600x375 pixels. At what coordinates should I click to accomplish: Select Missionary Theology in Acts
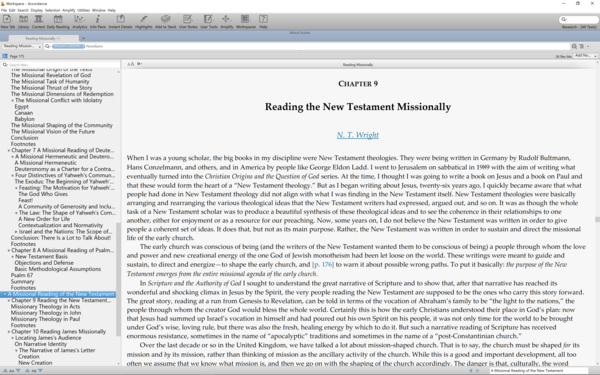tap(46, 307)
